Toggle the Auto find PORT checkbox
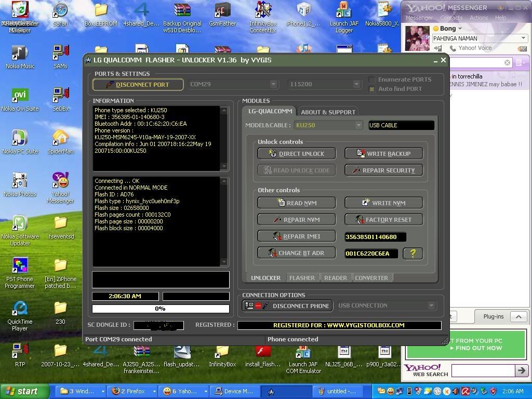Image resolution: width=532 pixels, height=399 pixels. click(372, 89)
